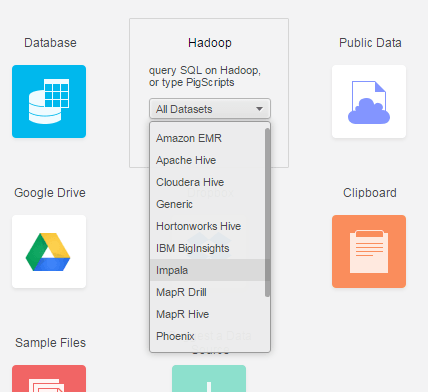Image resolution: width=428 pixels, height=392 pixels.
Task: Choose MapR Hive option
Action: pos(208,314)
